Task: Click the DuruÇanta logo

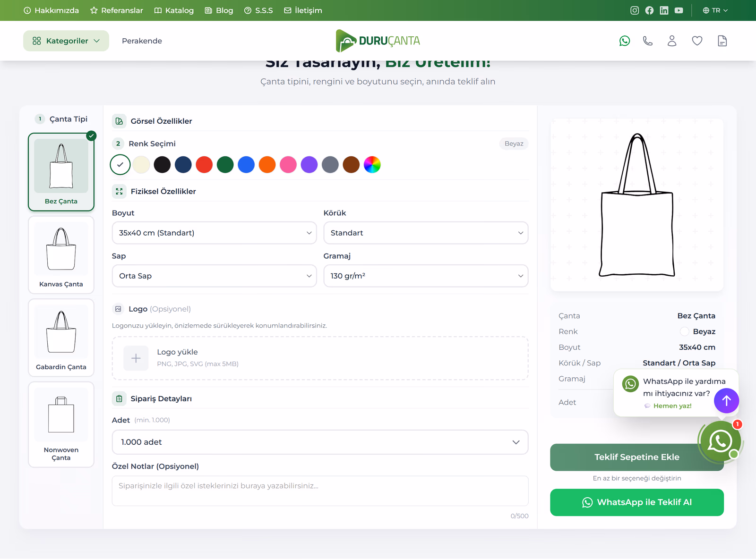Action: (x=378, y=41)
